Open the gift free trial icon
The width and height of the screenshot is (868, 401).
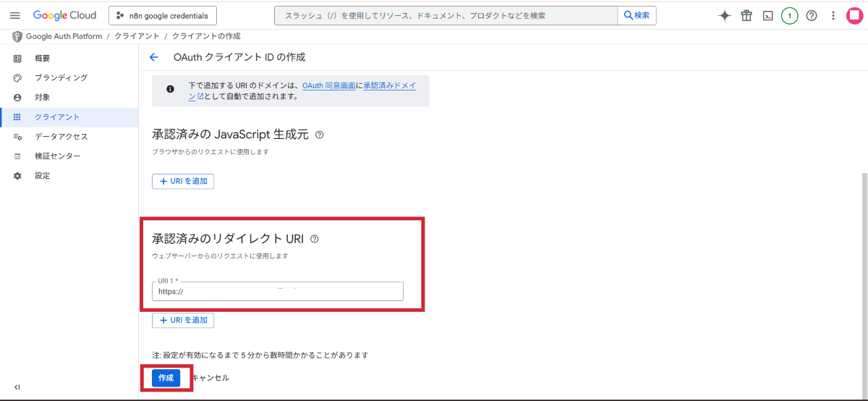[746, 15]
